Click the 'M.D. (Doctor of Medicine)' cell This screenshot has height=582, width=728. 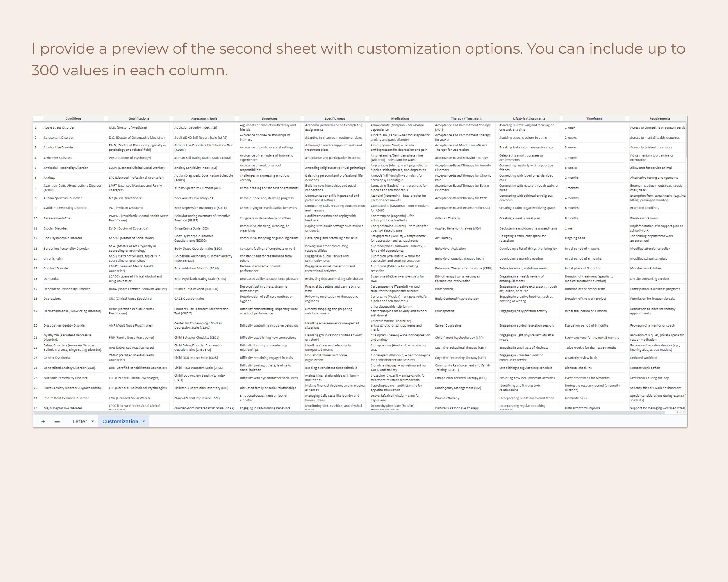[139, 127]
